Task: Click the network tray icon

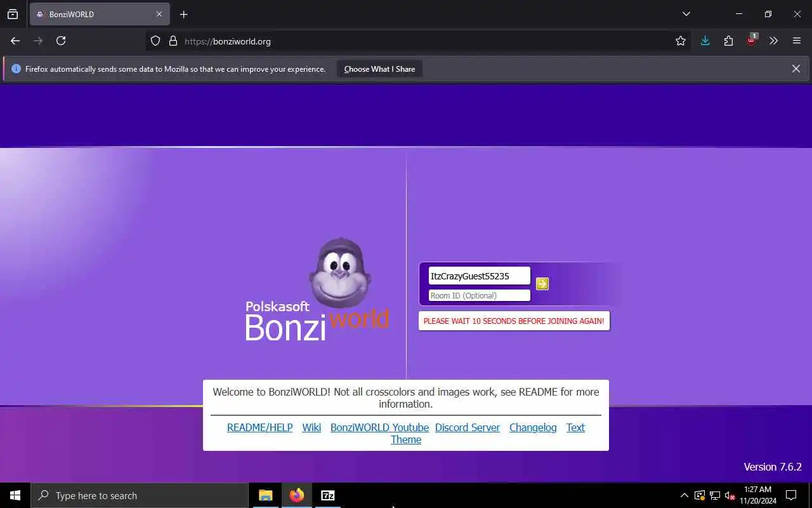Action: click(715, 495)
